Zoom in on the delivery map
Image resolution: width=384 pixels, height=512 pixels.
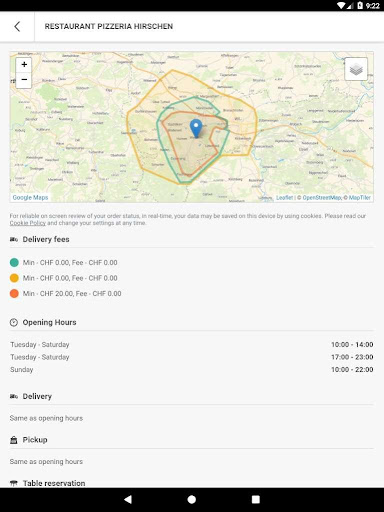[24, 65]
